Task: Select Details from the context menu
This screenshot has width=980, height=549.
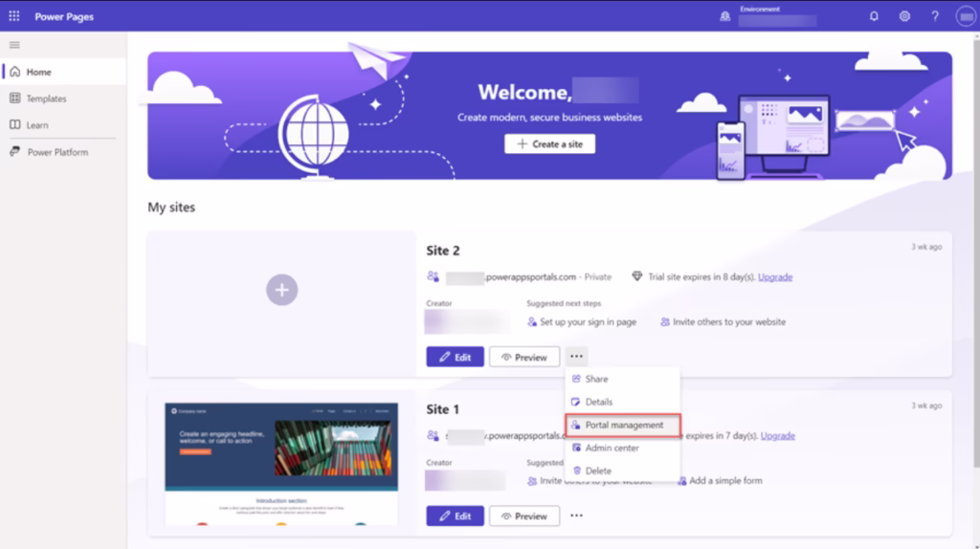Action: (622, 402)
